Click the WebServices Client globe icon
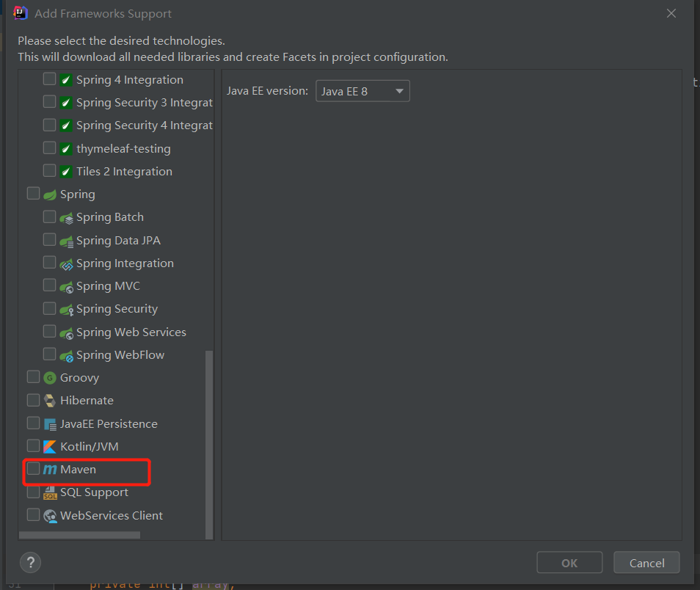700x590 pixels. [50, 516]
